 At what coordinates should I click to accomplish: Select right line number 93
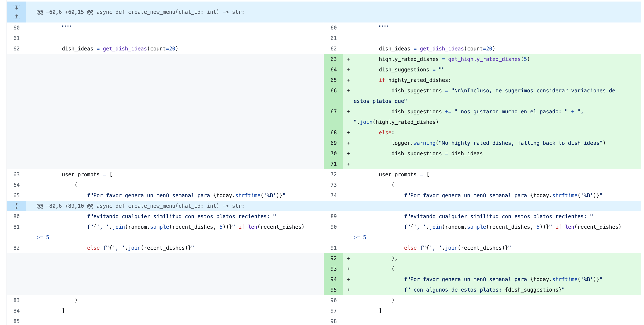(334, 269)
